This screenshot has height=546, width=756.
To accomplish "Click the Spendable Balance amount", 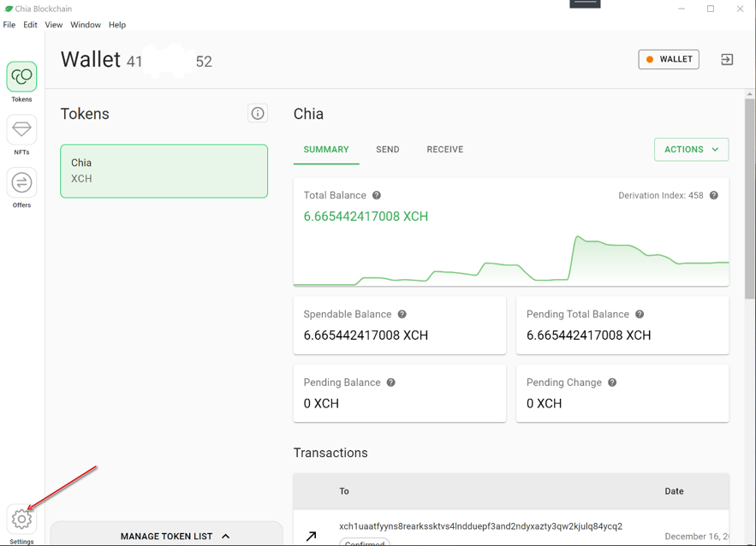I will [366, 335].
